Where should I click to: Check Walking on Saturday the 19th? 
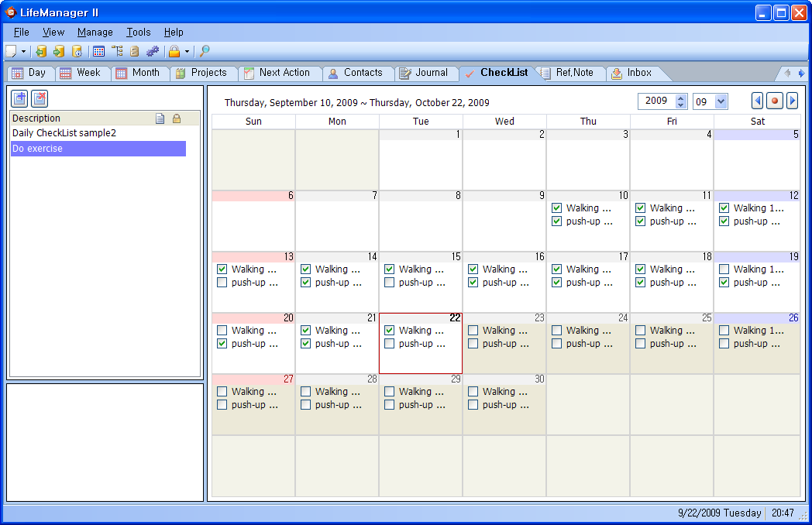724,269
